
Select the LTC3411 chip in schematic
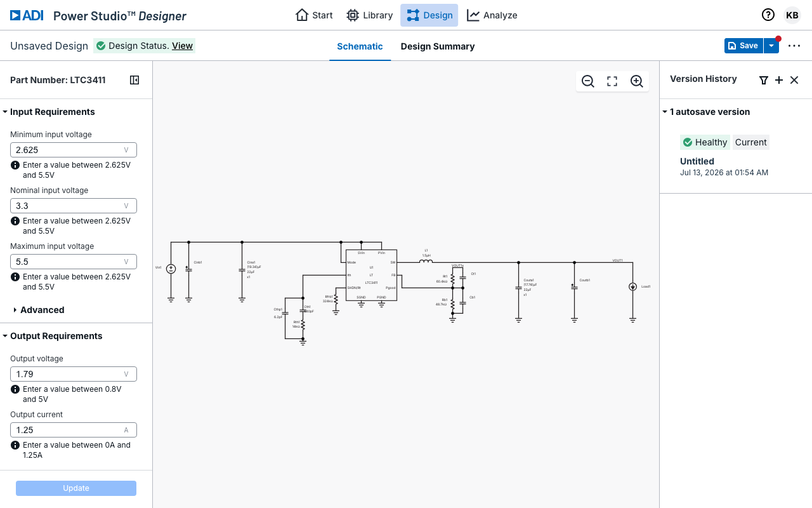point(371,275)
